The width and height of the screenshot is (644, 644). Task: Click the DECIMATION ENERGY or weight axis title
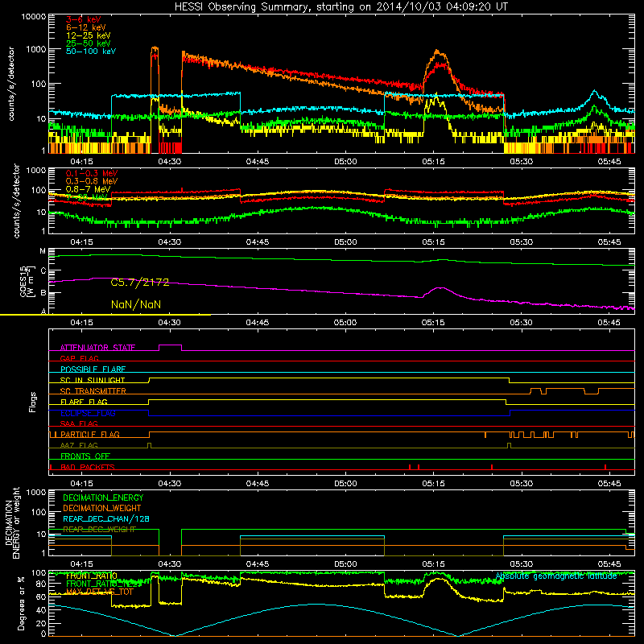[x=12, y=522]
